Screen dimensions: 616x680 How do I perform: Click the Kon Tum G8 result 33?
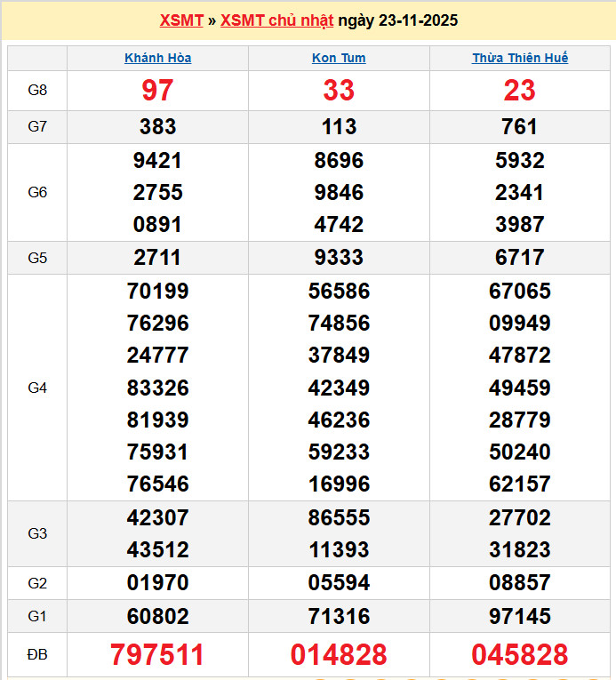point(339,90)
